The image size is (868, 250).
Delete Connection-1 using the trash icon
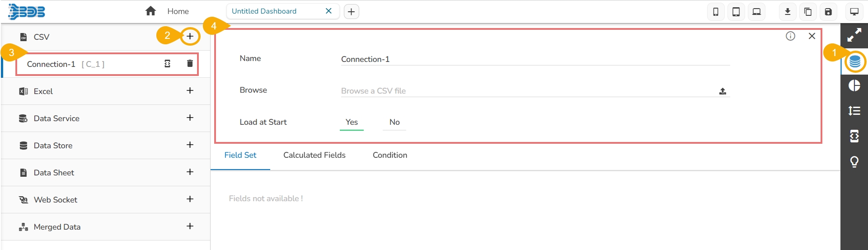190,64
